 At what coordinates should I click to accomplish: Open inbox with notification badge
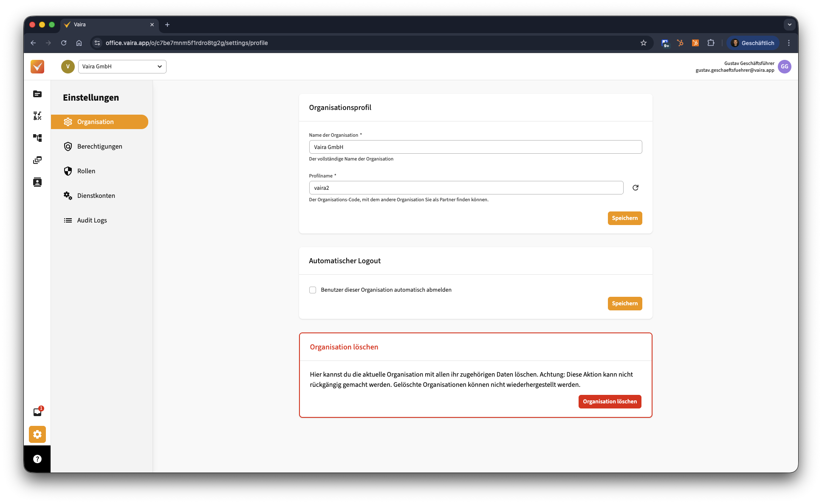point(37,412)
